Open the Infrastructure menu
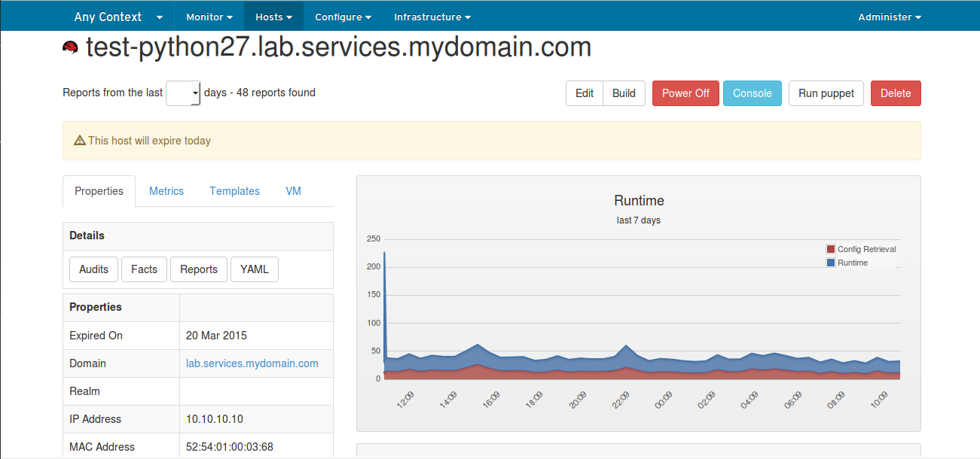 click(432, 17)
